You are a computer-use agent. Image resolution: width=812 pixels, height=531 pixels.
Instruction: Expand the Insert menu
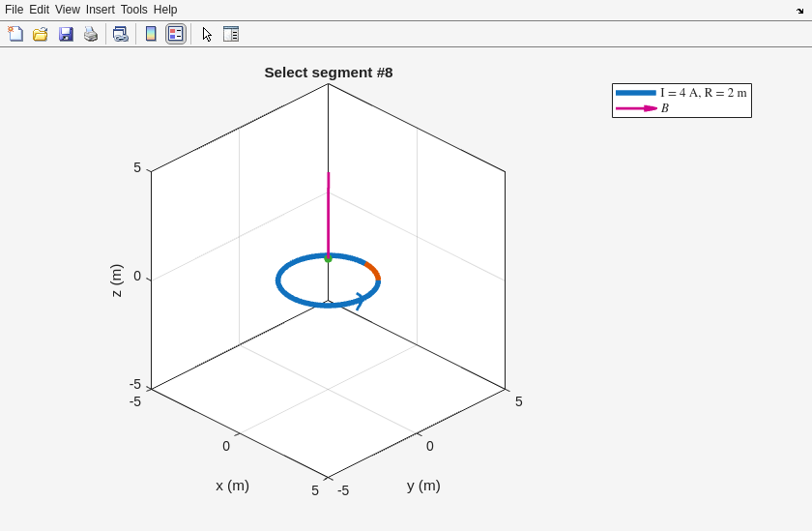100,10
